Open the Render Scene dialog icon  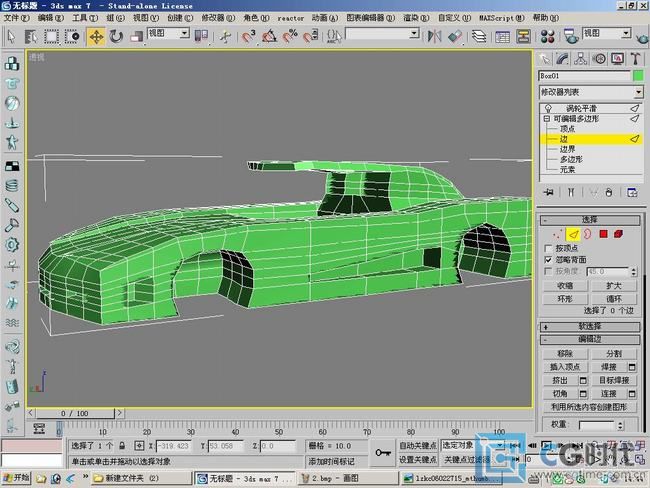click(x=571, y=36)
